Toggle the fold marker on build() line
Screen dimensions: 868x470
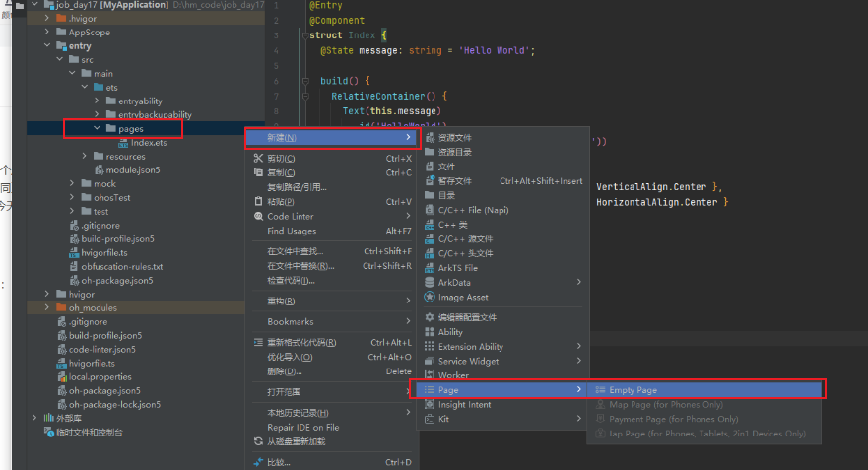[305, 81]
